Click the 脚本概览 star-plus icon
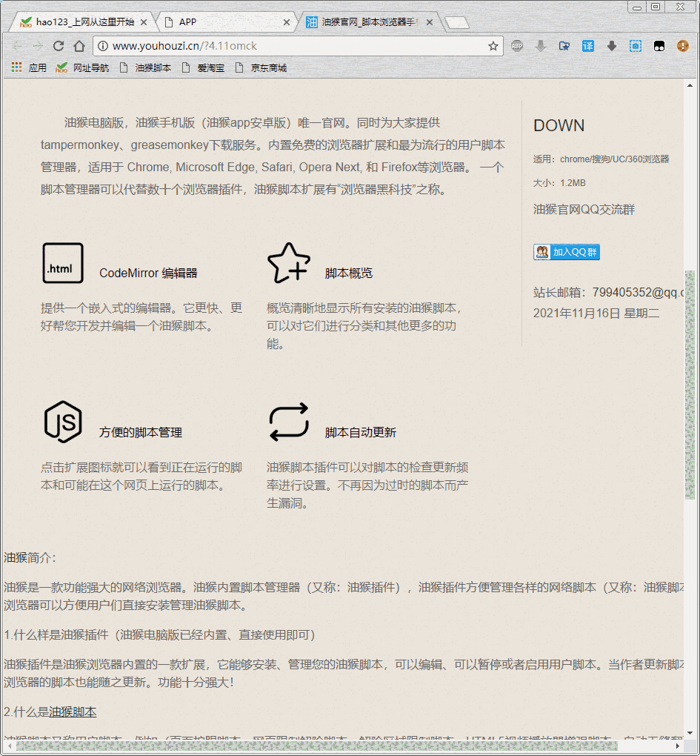 [288, 263]
